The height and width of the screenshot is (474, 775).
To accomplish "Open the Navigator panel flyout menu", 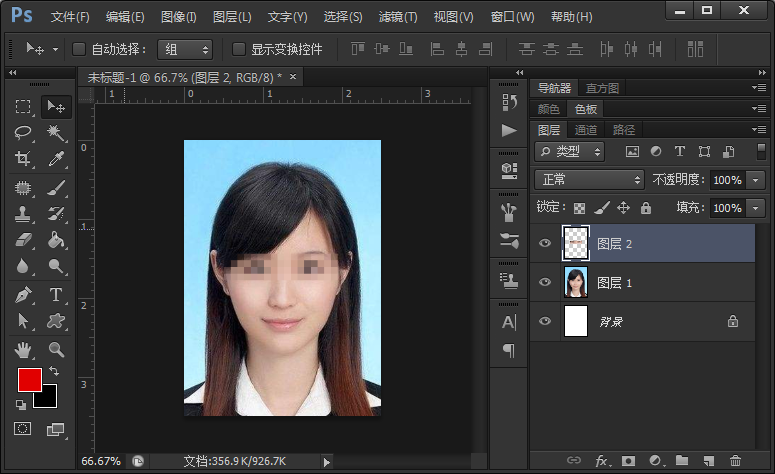I will 759,87.
